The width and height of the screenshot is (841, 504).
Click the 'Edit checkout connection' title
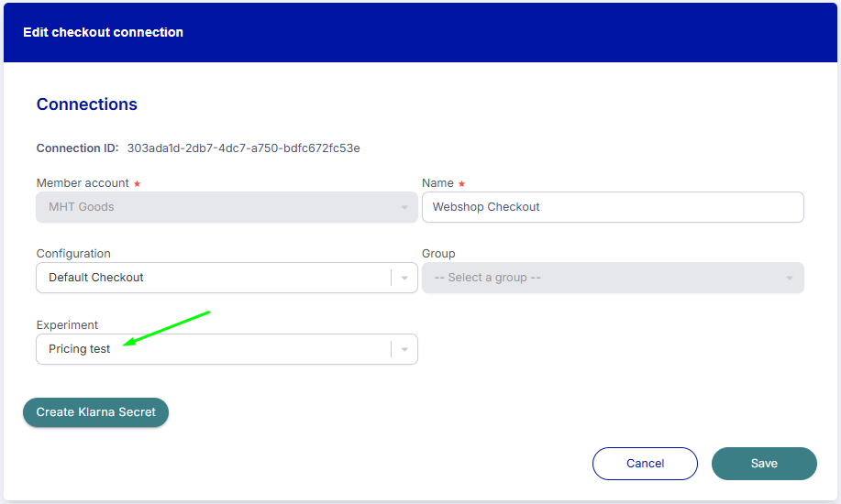tap(104, 32)
